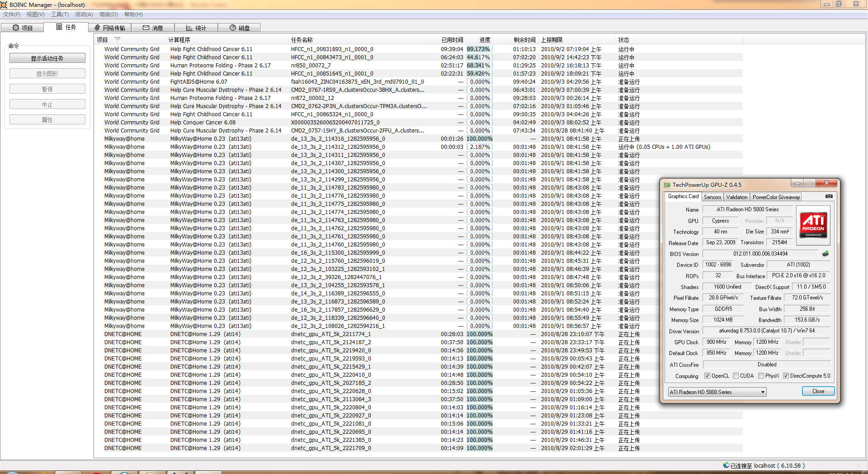
Task: Click the 显示图形 button
Action: [x=47, y=74]
